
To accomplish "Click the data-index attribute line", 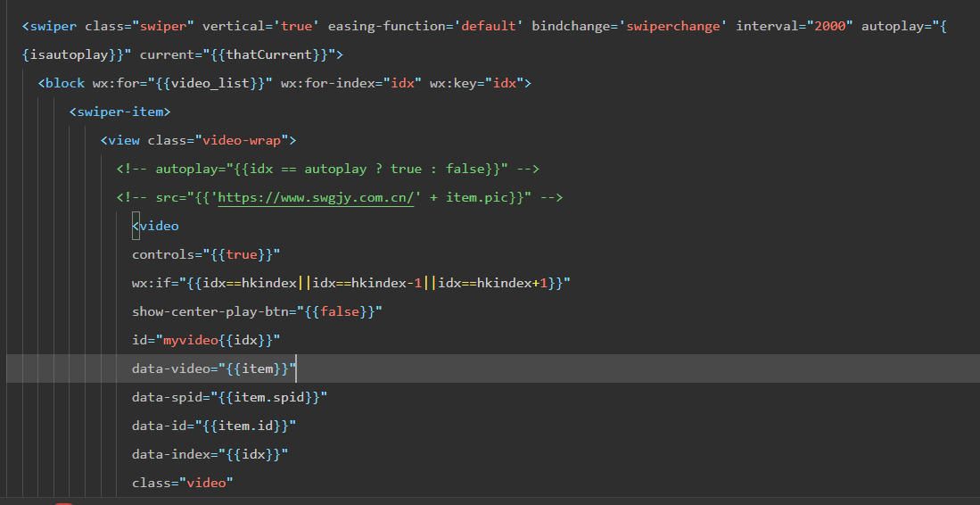I will point(210,454).
